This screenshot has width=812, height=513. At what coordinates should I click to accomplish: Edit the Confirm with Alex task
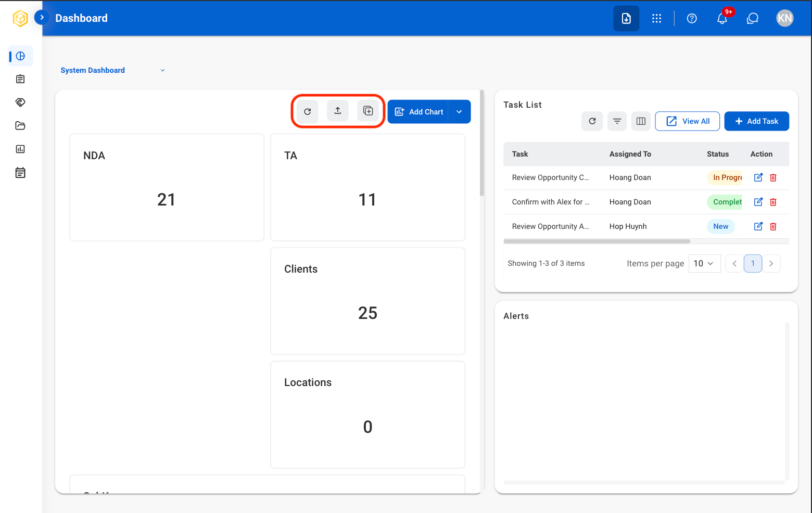click(x=758, y=202)
